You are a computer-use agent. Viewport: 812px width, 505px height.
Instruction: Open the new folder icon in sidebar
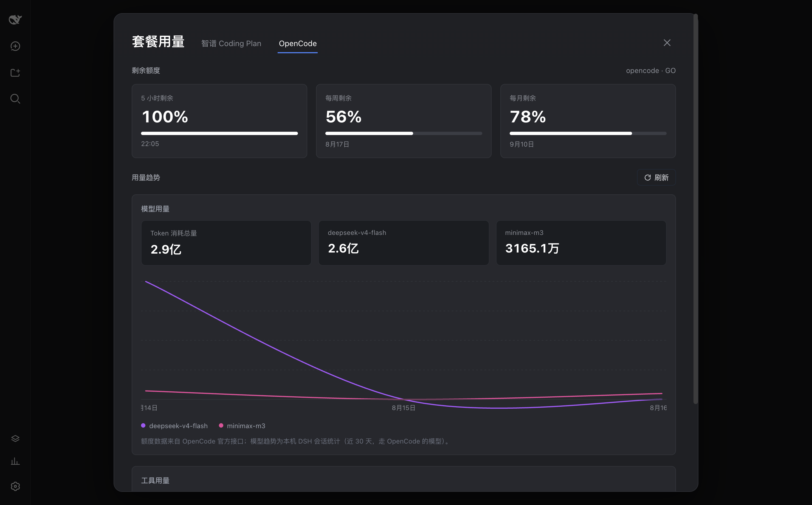coord(15,72)
